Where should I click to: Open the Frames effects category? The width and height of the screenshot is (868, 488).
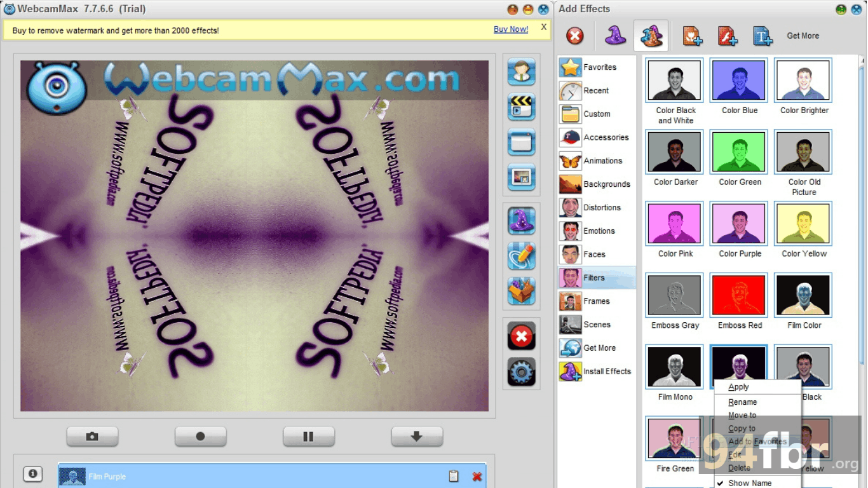point(597,301)
